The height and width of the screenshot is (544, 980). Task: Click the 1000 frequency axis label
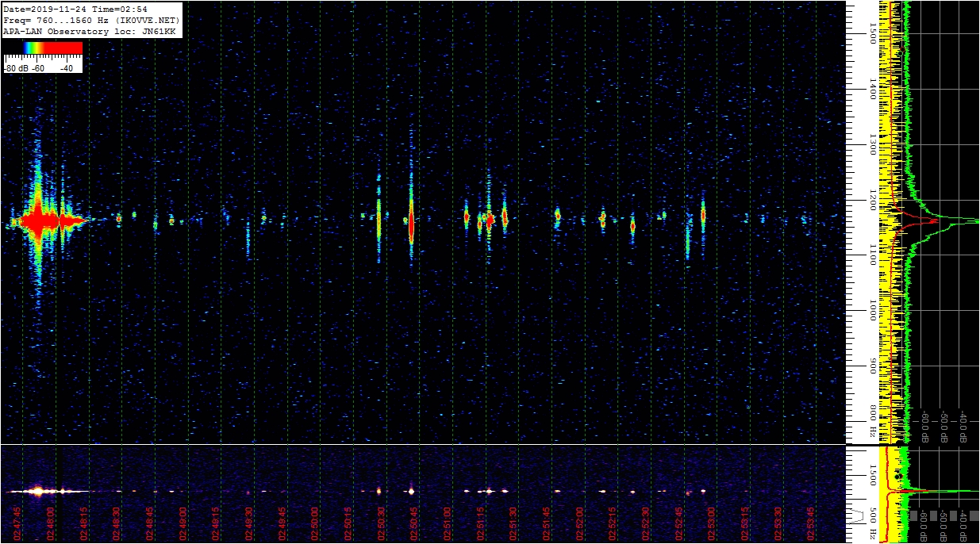pyautogui.click(x=874, y=311)
